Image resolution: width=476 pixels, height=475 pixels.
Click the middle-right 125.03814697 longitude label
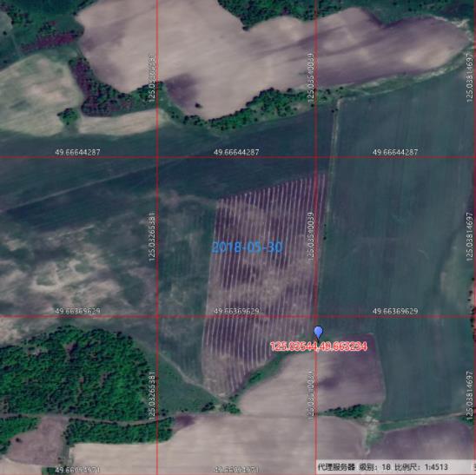click(470, 237)
